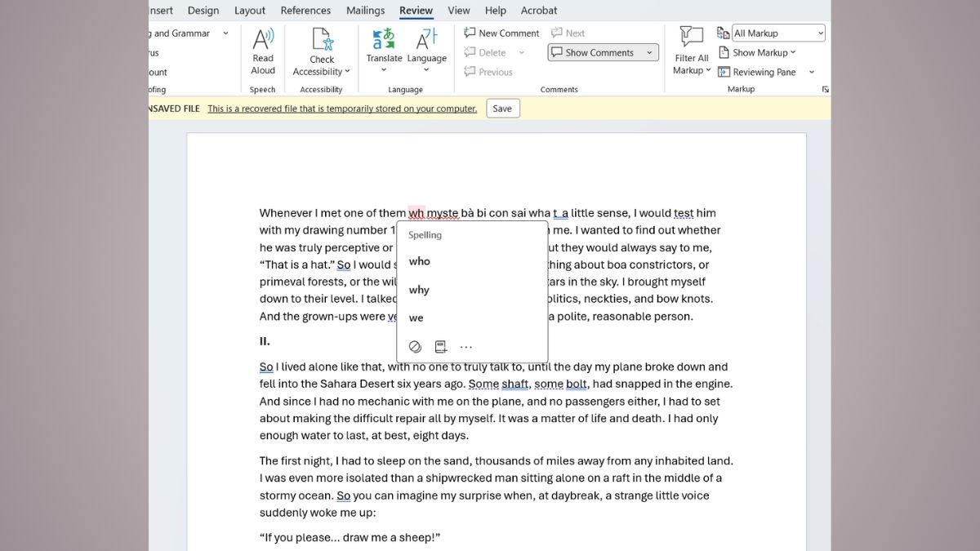This screenshot has width=980, height=551.
Task: Open the Reviewing Pane dropdown arrow
Action: (812, 72)
